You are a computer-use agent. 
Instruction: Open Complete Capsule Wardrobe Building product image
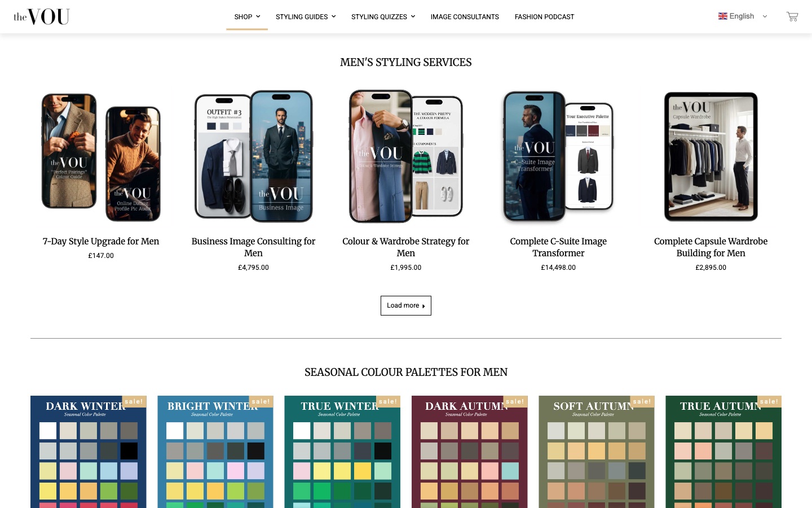711,157
